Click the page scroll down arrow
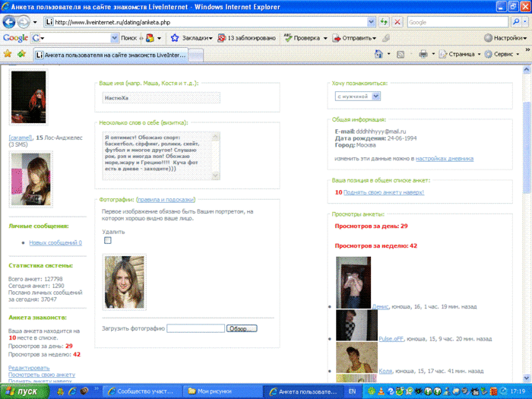Image resolution: width=532 pixels, height=399 pixels. 526,378
